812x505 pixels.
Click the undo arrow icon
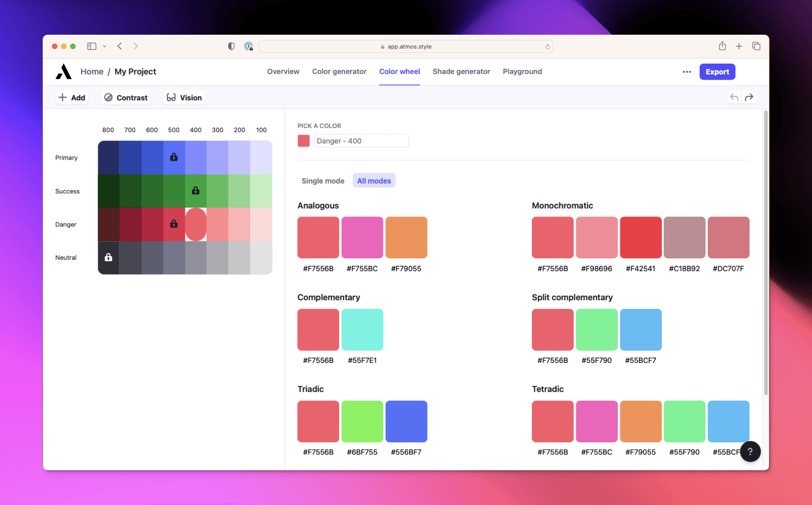pyautogui.click(x=734, y=97)
